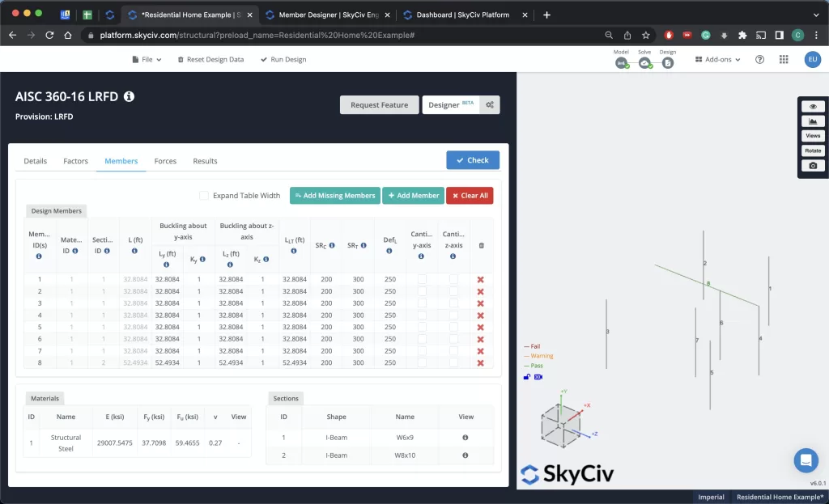Click the Views button in viewer toolbar
Image resolution: width=829 pixels, height=504 pixels.
coord(813,136)
